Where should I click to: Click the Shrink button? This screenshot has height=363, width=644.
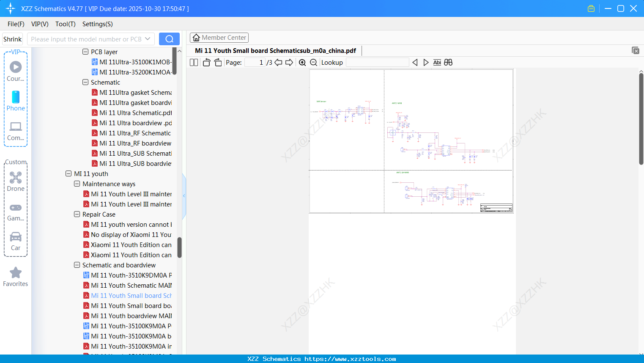click(x=13, y=39)
